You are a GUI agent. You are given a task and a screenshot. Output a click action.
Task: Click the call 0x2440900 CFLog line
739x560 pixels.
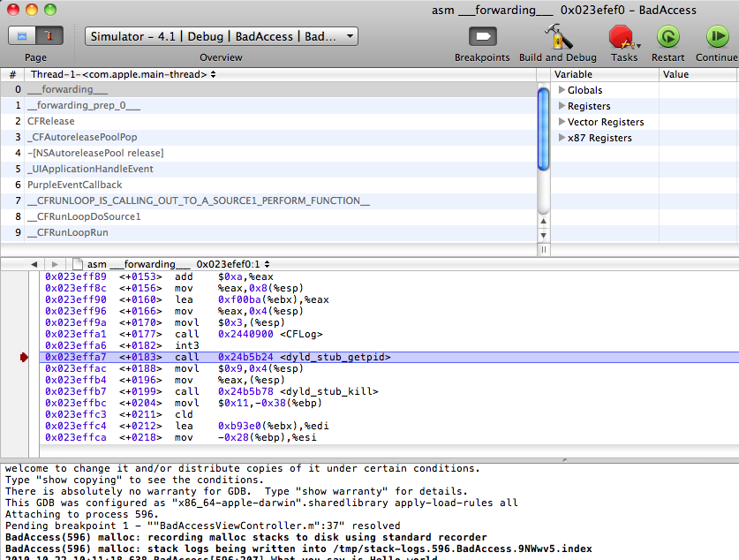coord(389,334)
